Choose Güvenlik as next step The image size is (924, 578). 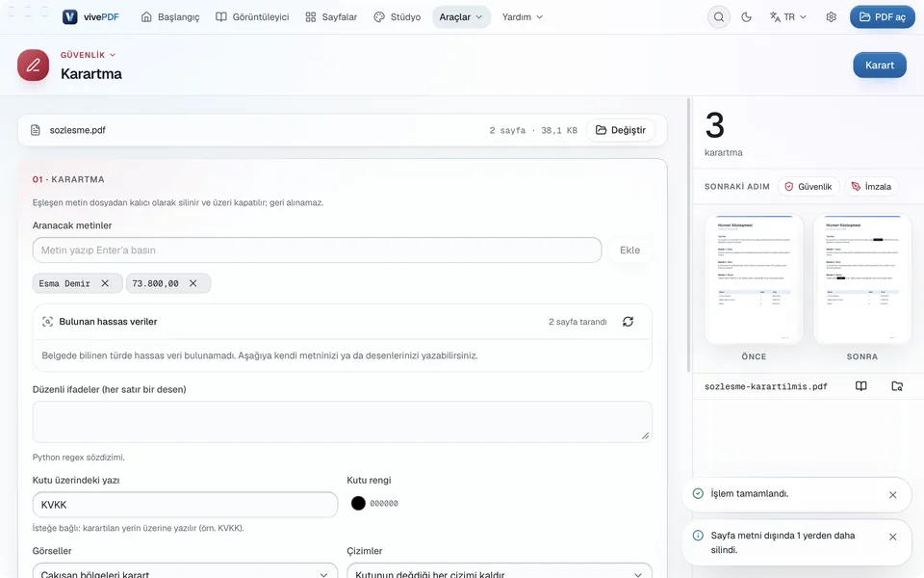tap(808, 186)
